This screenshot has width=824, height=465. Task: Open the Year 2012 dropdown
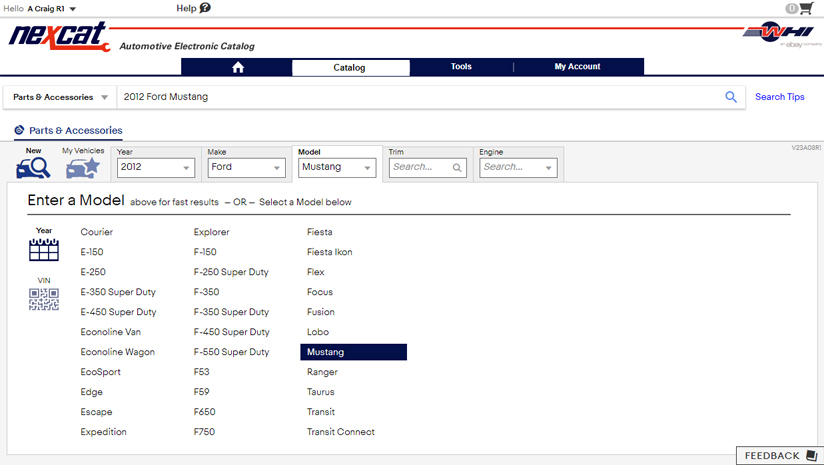(x=156, y=168)
